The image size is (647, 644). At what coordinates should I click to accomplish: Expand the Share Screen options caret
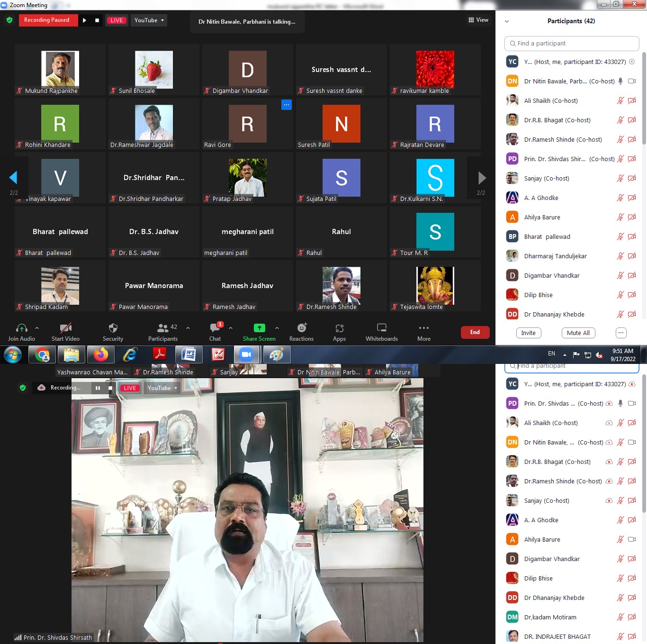pos(277,328)
